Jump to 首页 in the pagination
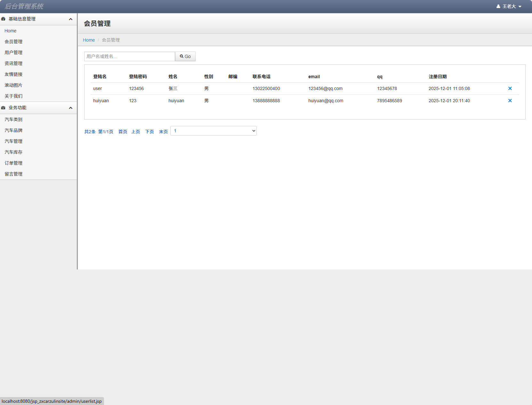This screenshot has height=405, width=532. 123,132
